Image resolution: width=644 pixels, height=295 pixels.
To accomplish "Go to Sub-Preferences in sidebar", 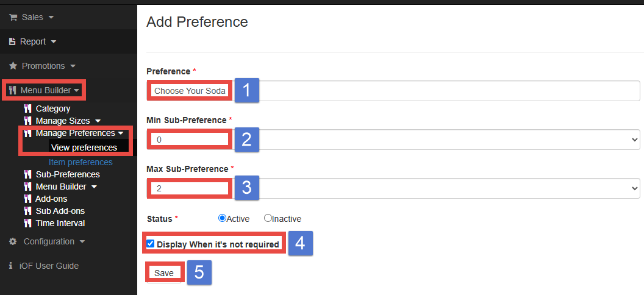I will point(67,174).
